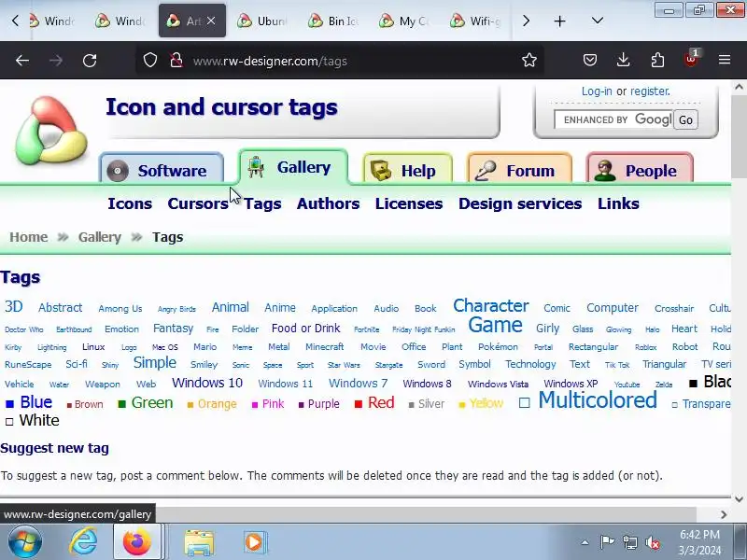Select the Blue color tag
This screenshot has height=560, width=747.
[x=35, y=402]
